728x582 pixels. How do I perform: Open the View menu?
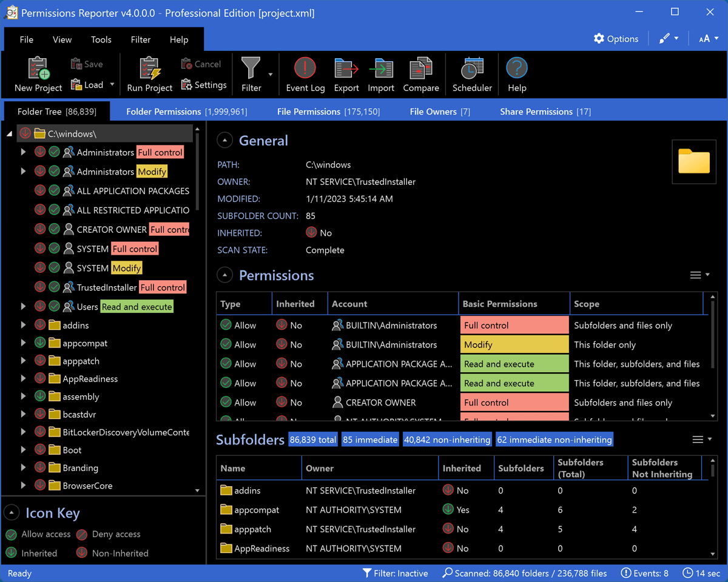[x=62, y=39]
